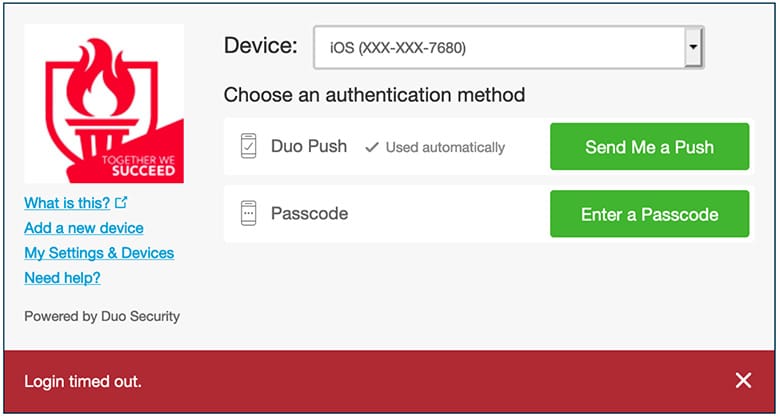Click the Passcode phone icon

point(248,213)
